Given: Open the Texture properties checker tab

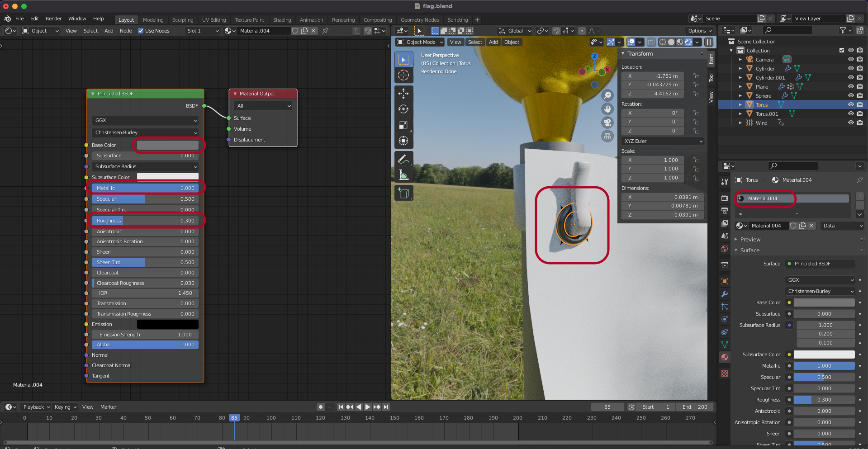Looking at the screenshot, I should pyautogui.click(x=725, y=373).
